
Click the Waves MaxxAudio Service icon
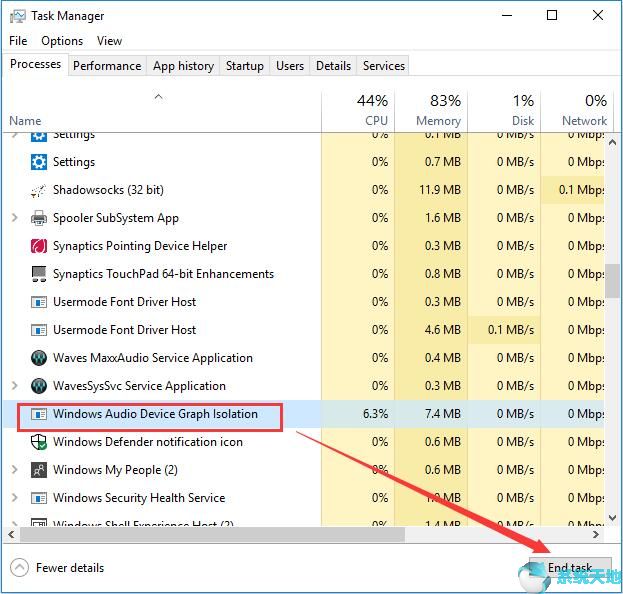pos(39,358)
